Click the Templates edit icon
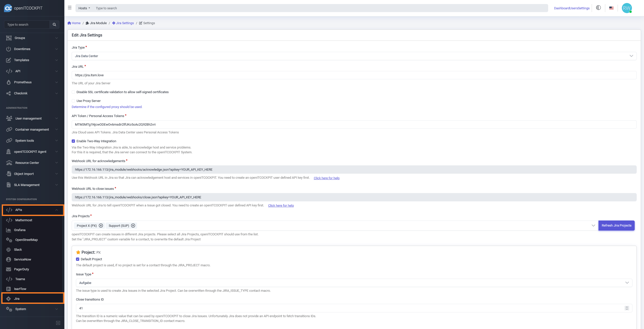Viewport: 644px width, 329px height. point(9,60)
